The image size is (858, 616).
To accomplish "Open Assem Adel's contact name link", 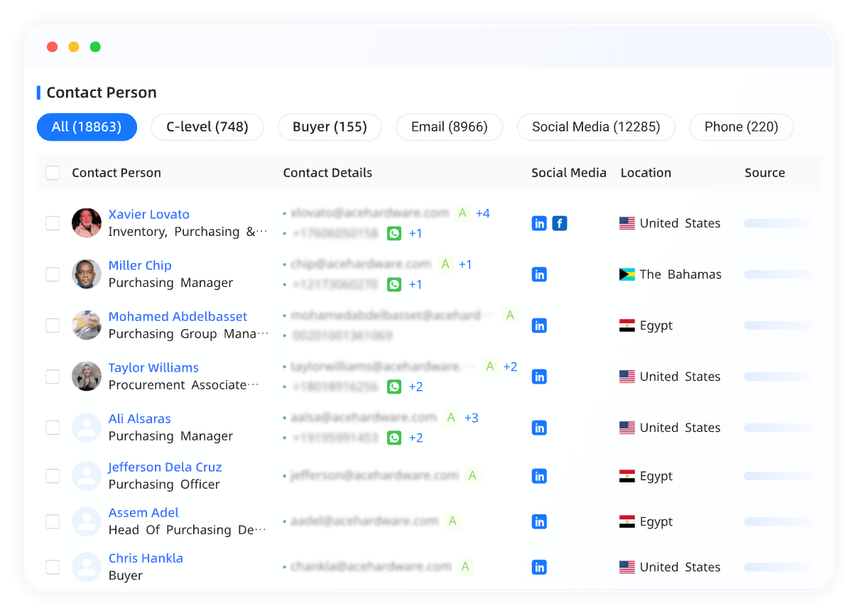I will click(x=143, y=512).
